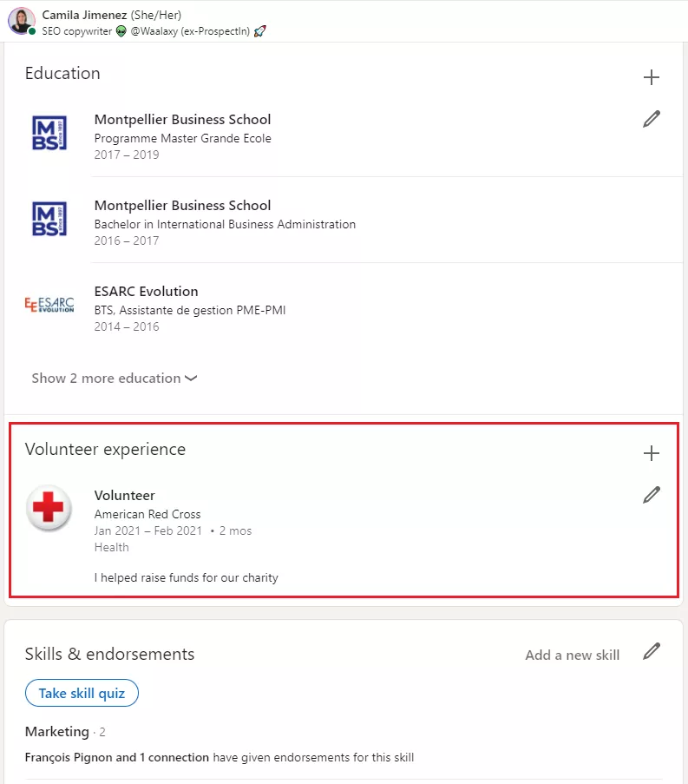Click the Bachelor in International Business Administration entry

point(225,224)
